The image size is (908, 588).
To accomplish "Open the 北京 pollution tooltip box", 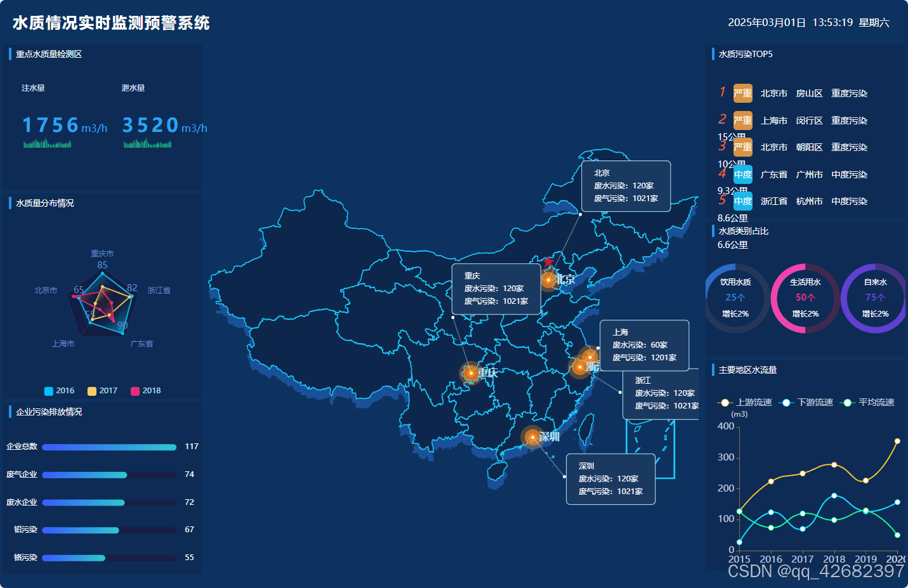I will point(626,186).
